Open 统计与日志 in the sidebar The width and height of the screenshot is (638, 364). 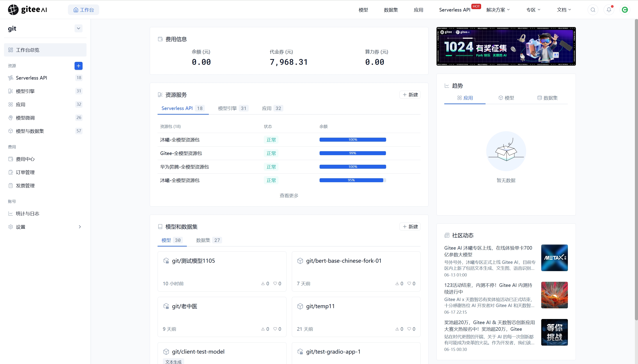coord(45,213)
